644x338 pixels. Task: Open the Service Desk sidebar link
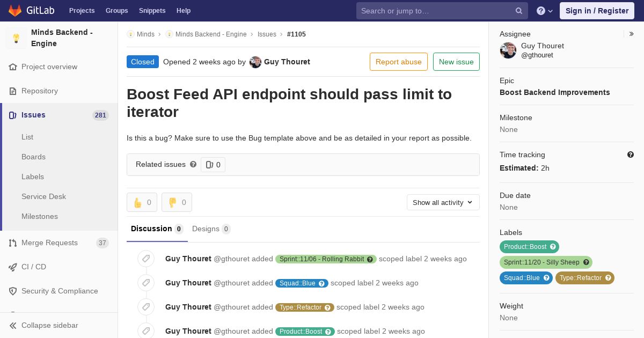point(43,197)
